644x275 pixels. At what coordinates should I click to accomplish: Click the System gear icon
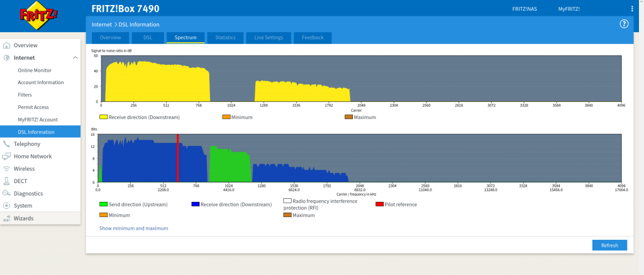[x=6, y=206]
